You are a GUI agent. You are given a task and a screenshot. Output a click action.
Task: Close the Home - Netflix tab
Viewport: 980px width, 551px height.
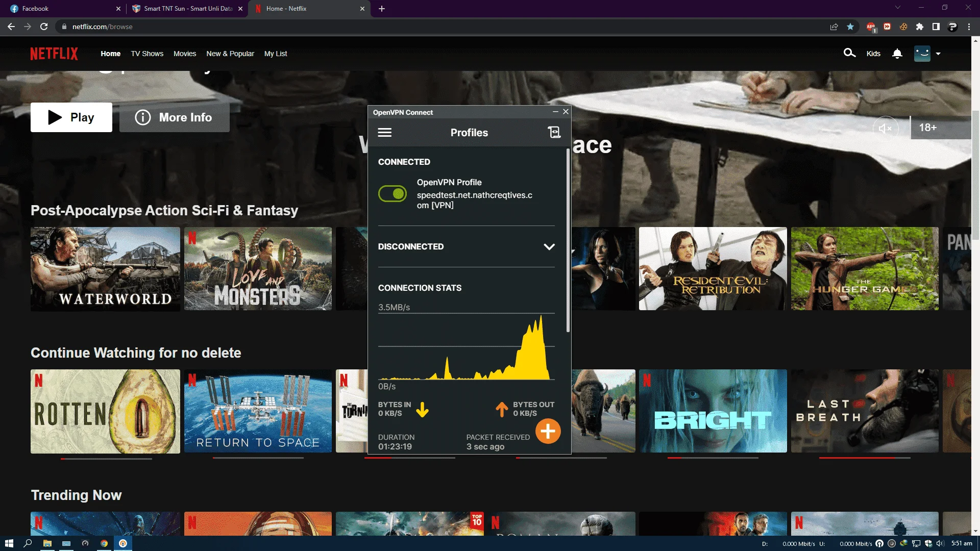coord(362,9)
